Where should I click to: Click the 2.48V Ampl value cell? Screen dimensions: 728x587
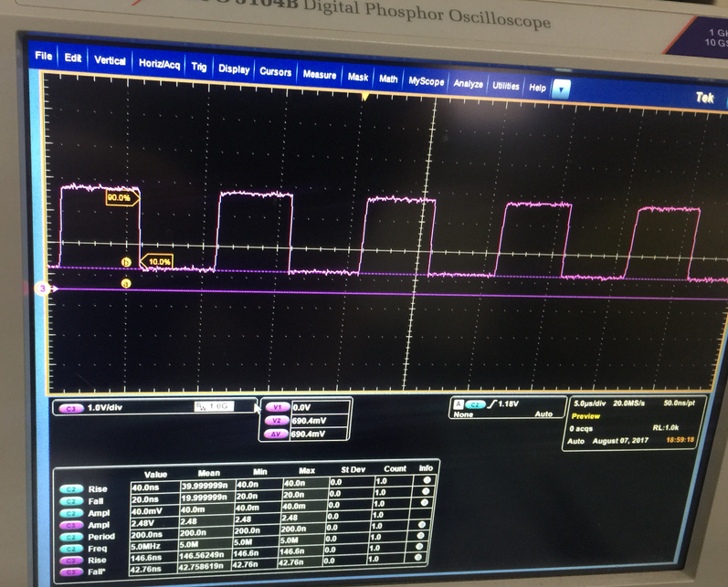[x=154, y=523]
